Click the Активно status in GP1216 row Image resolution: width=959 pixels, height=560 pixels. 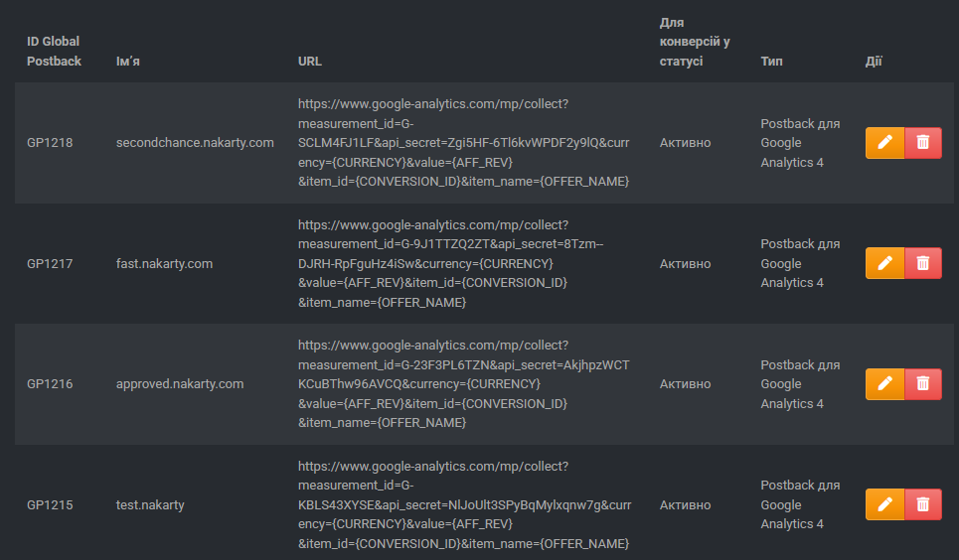pos(685,384)
